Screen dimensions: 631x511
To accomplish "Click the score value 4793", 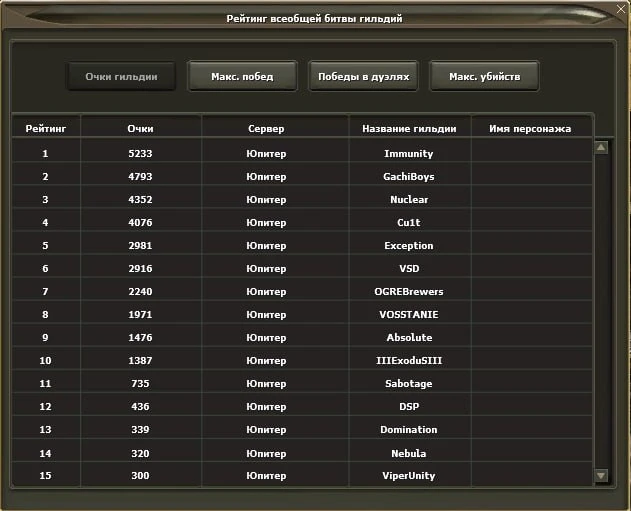I will [x=140, y=176].
